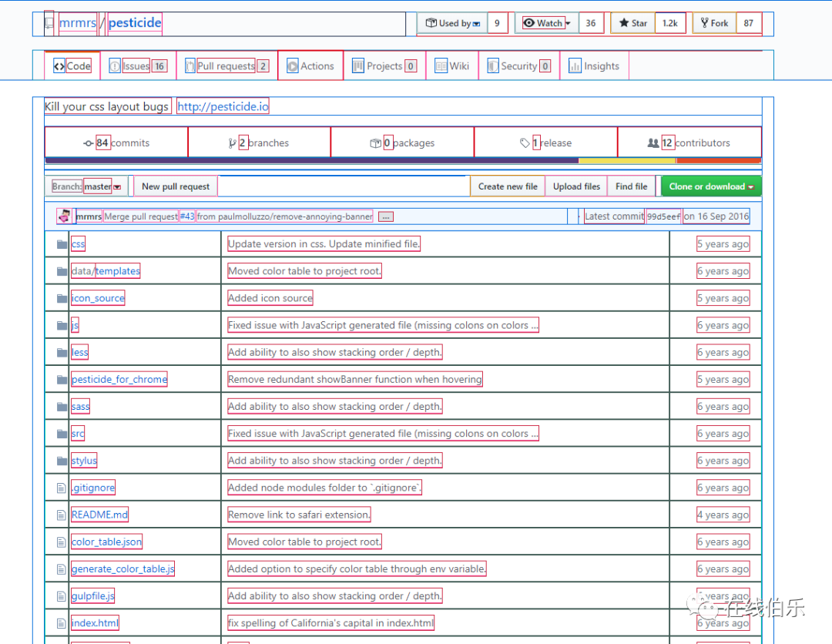Open the latest commit hash 99d5eef

coord(663,216)
